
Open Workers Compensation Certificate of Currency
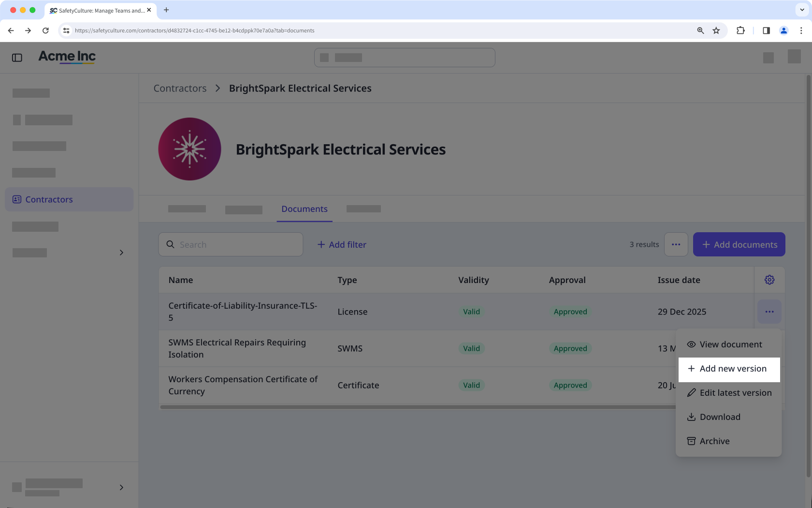[243, 385]
